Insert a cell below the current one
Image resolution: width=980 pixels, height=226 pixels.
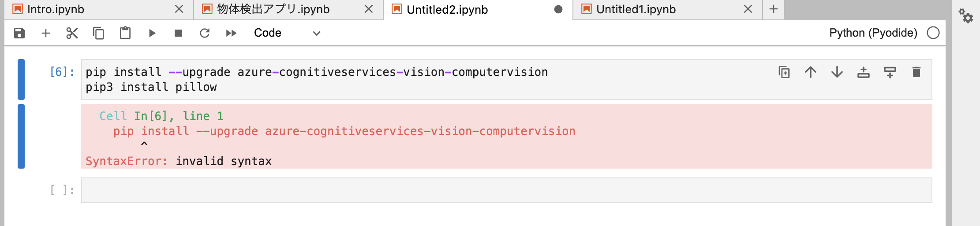tap(890, 72)
